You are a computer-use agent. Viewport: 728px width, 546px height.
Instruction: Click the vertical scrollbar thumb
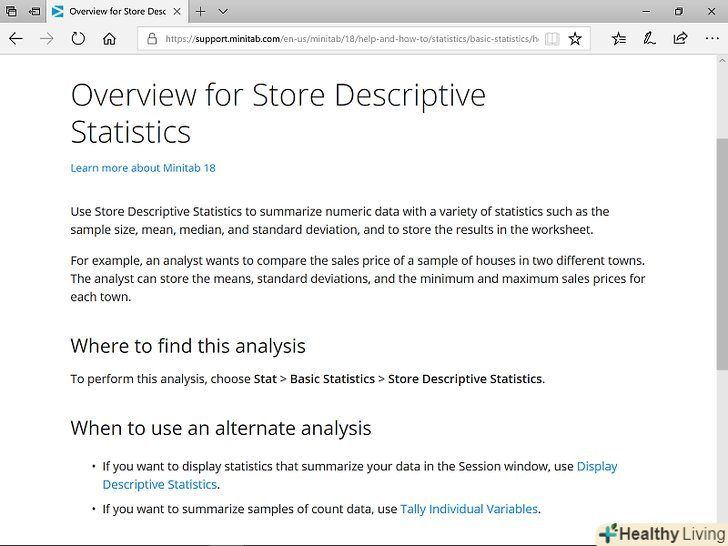pyautogui.click(x=722, y=254)
